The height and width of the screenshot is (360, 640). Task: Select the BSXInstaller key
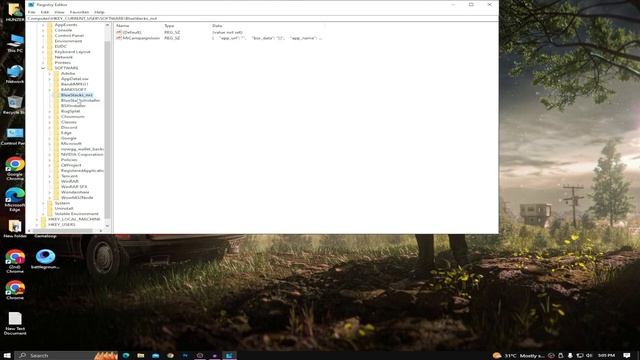click(x=73, y=106)
